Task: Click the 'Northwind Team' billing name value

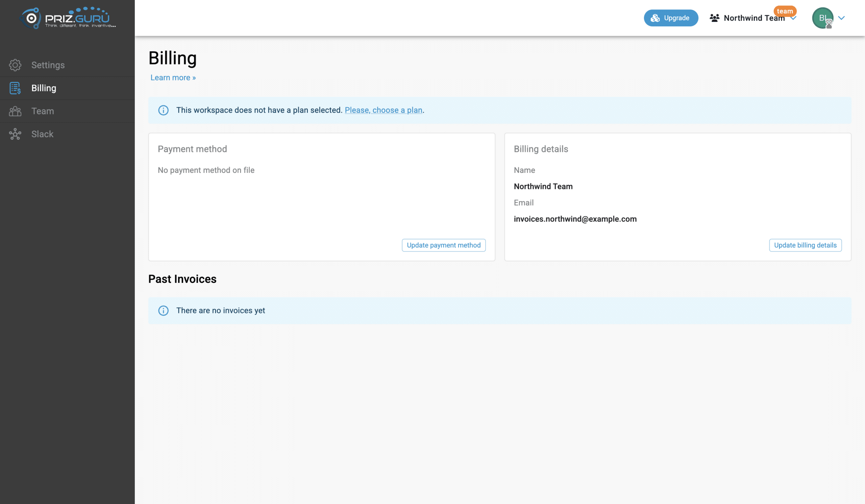Action: coord(543,186)
